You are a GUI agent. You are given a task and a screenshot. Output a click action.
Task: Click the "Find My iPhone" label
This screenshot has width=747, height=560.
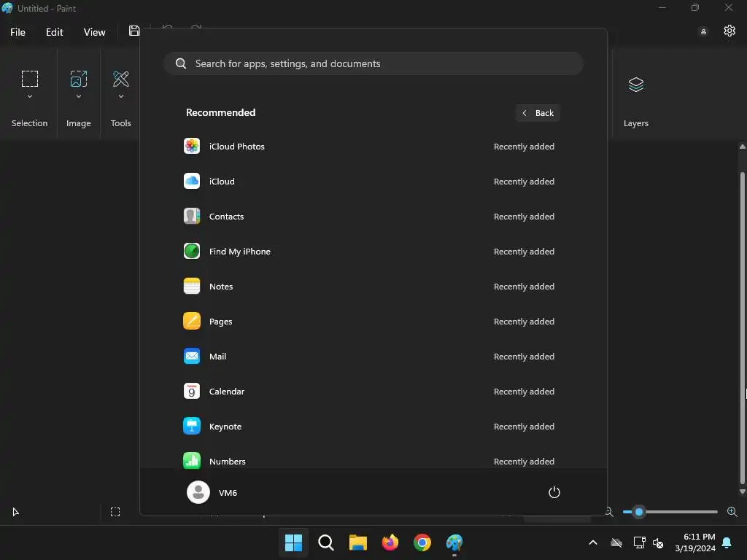click(239, 252)
